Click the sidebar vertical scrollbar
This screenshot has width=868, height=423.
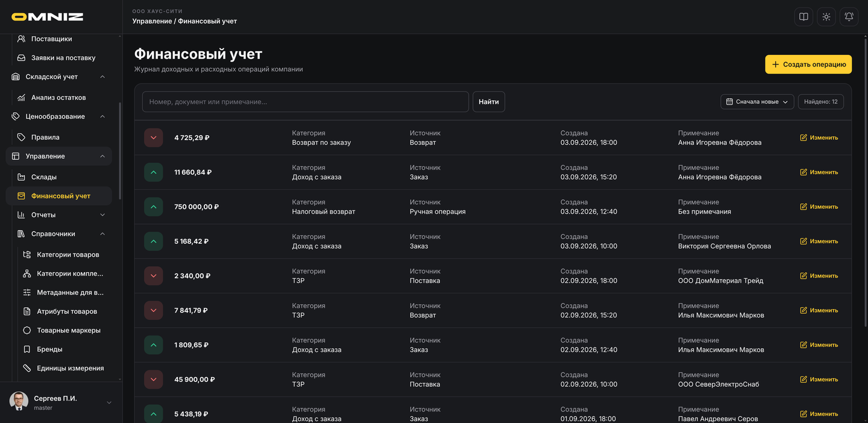(120, 151)
